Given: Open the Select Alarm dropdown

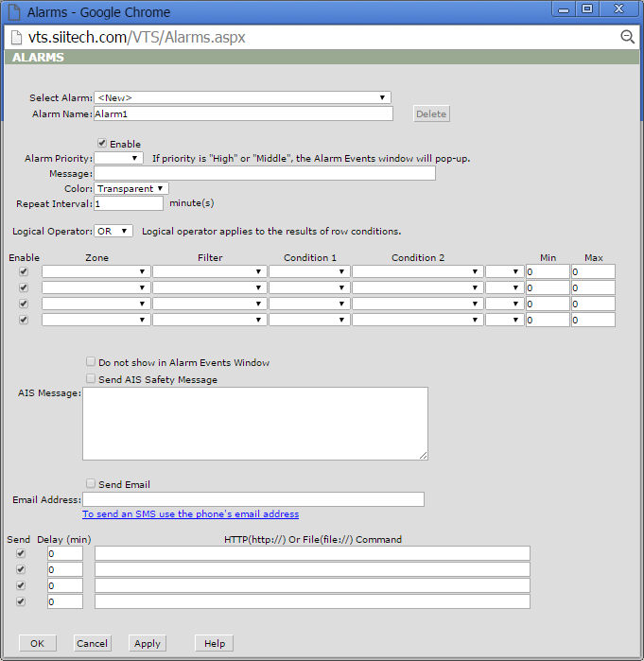Looking at the screenshot, I should [242, 97].
